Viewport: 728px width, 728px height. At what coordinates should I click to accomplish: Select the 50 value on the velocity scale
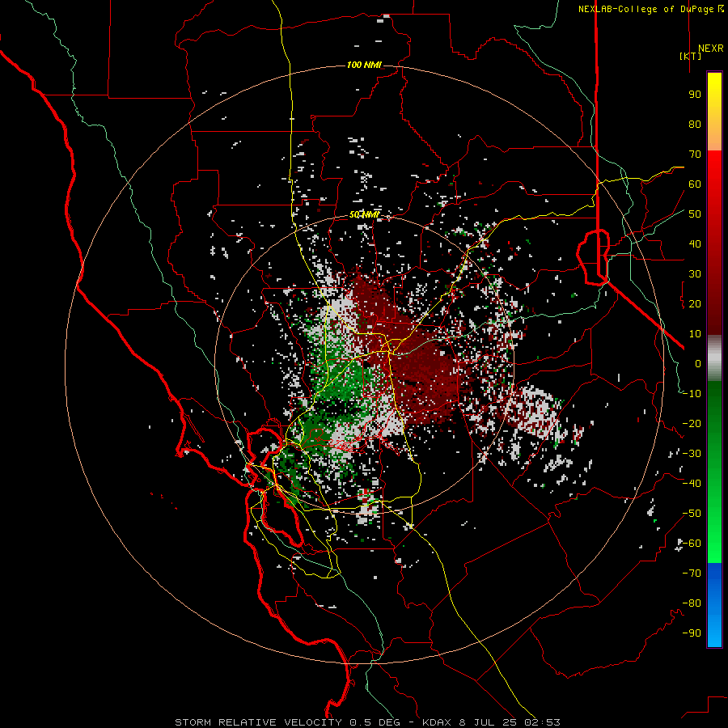695,214
